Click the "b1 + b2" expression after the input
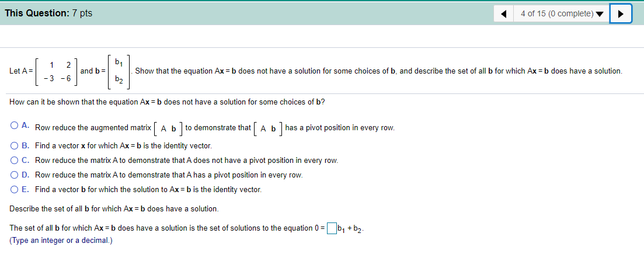The width and height of the screenshot is (644, 254). [x=350, y=228]
